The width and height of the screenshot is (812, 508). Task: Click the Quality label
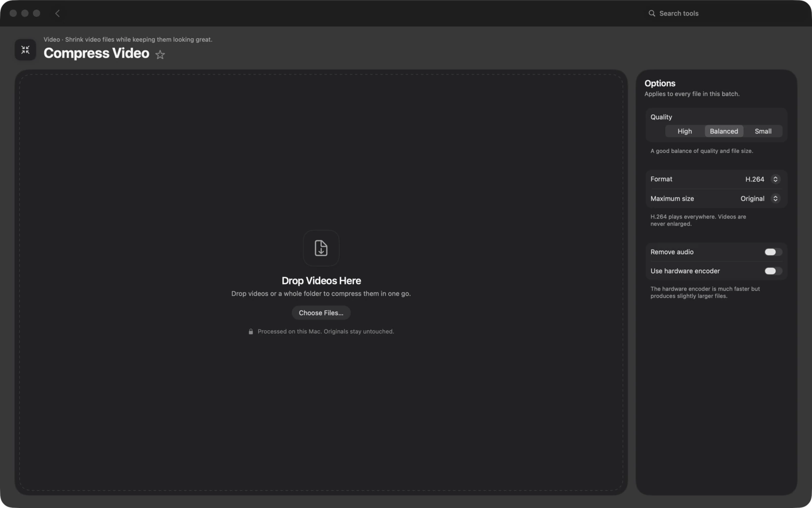tap(661, 117)
